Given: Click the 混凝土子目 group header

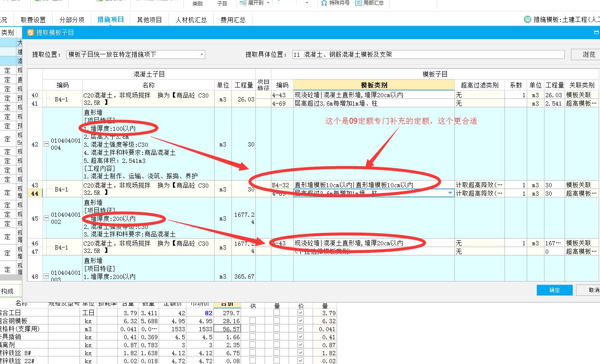Looking at the screenshot, I should coord(149,74).
